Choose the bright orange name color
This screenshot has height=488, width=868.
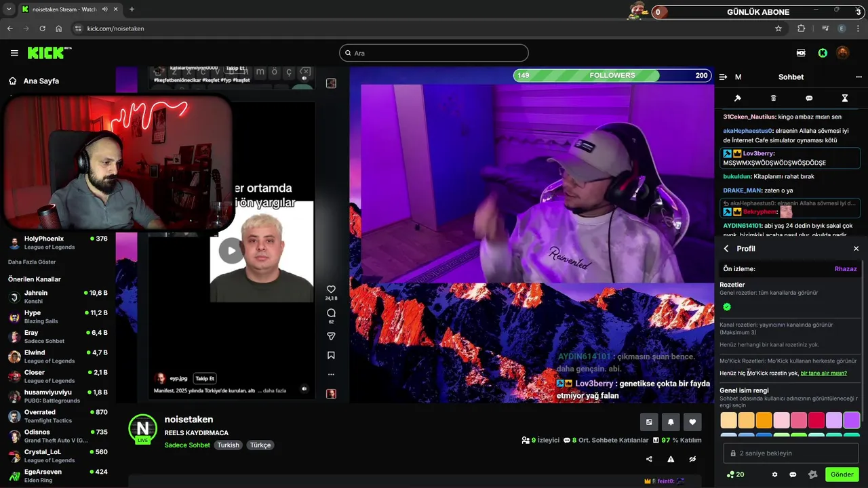point(764,420)
